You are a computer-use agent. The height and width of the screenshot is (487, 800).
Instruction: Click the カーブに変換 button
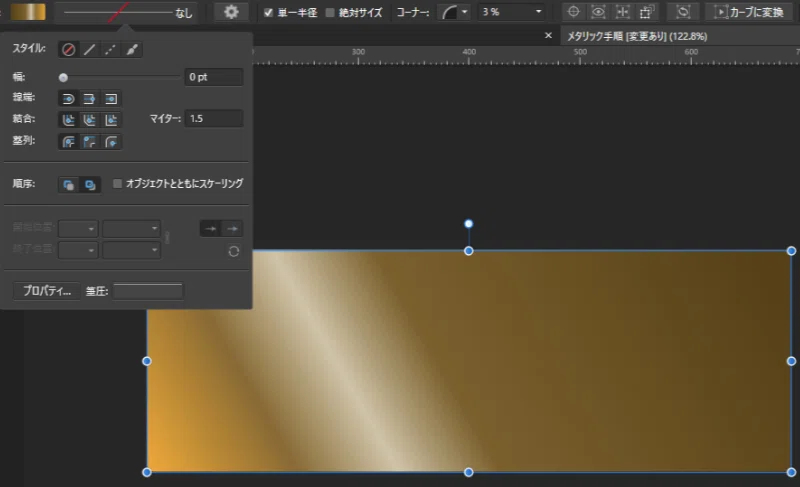[x=749, y=12]
